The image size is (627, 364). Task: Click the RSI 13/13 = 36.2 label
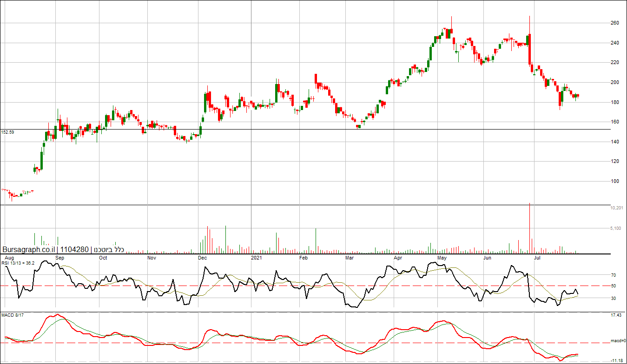tap(18, 263)
